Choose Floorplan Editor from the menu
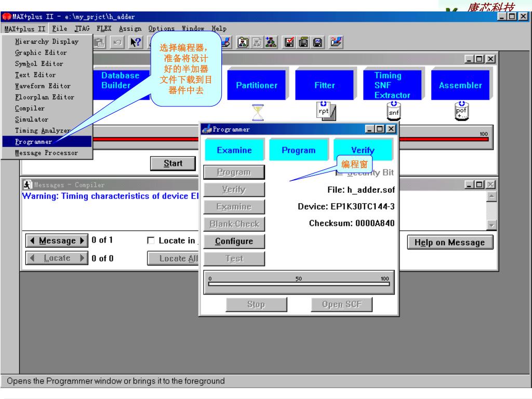 [47, 97]
